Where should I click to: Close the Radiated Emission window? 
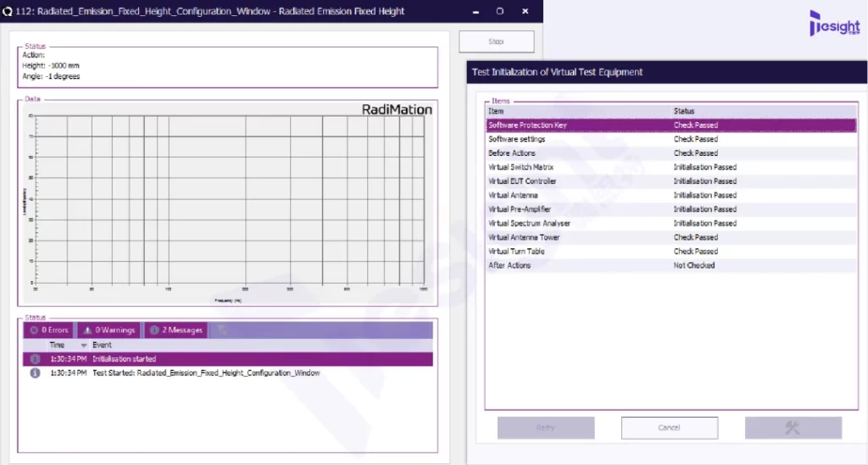pyautogui.click(x=526, y=11)
